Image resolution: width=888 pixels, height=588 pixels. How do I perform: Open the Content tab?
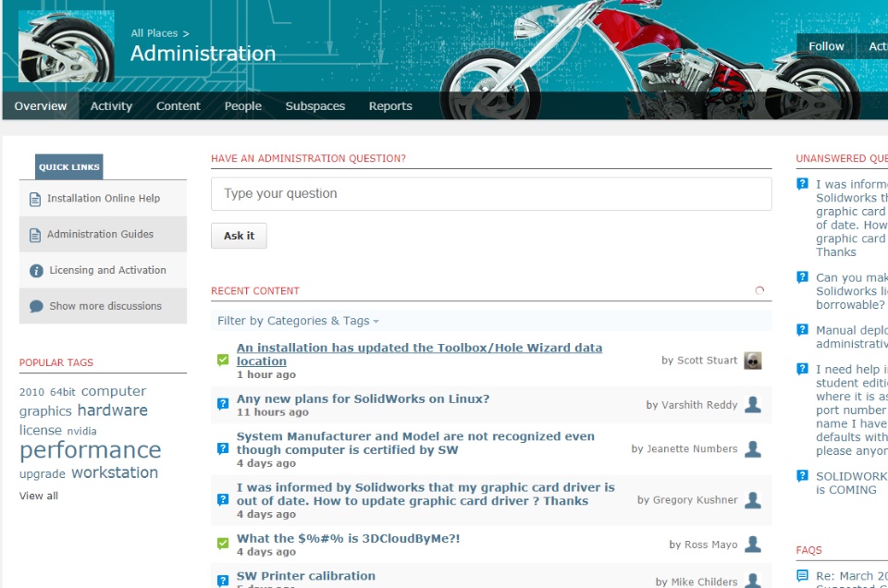(179, 105)
